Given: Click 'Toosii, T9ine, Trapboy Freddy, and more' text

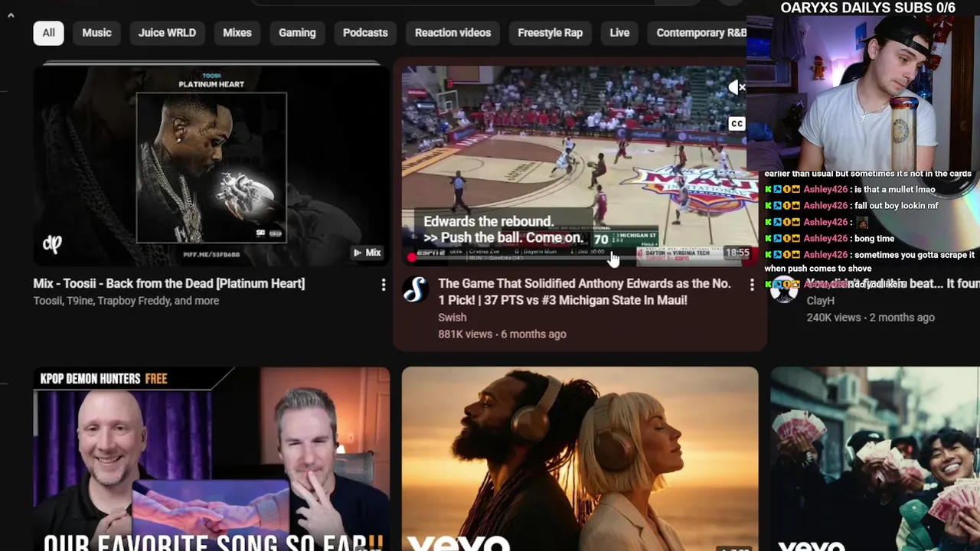Looking at the screenshot, I should point(126,301).
